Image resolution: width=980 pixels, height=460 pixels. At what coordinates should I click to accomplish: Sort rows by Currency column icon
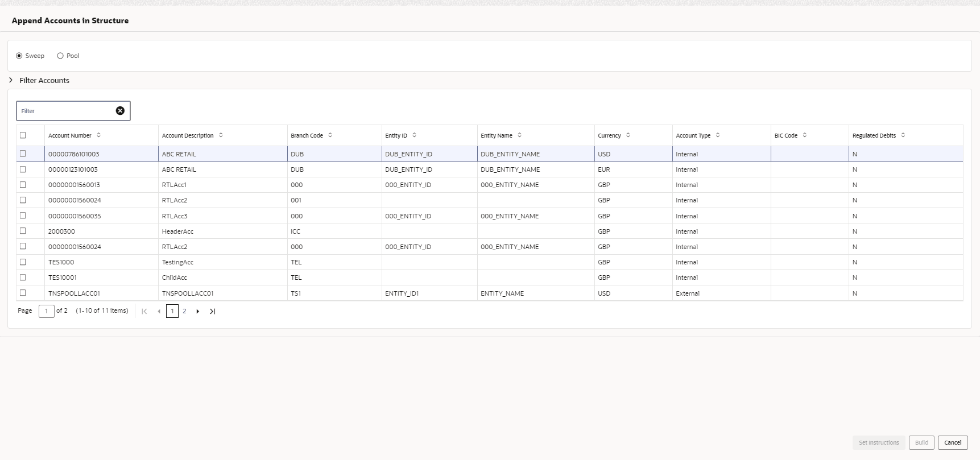point(628,135)
